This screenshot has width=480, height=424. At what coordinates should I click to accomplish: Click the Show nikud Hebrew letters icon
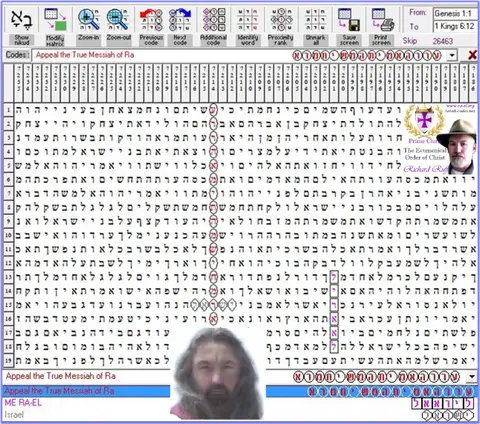click(x=22, y=20)
